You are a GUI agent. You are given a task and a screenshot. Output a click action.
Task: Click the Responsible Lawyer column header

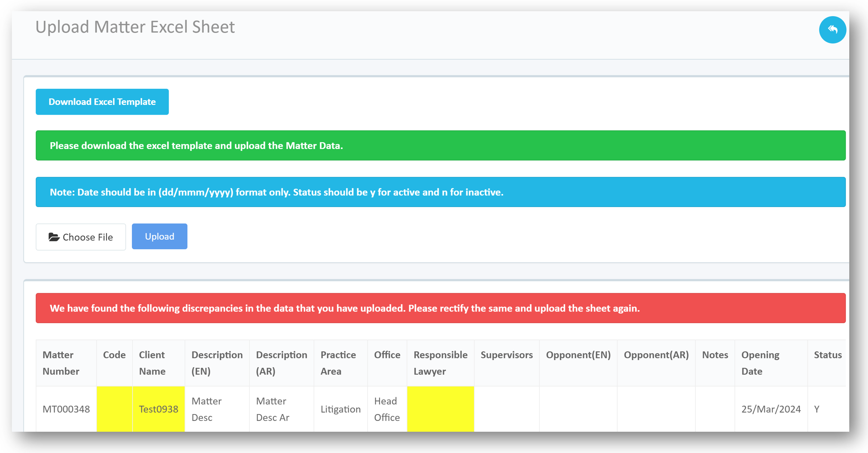pyautogui.click(x=440, y=363)
